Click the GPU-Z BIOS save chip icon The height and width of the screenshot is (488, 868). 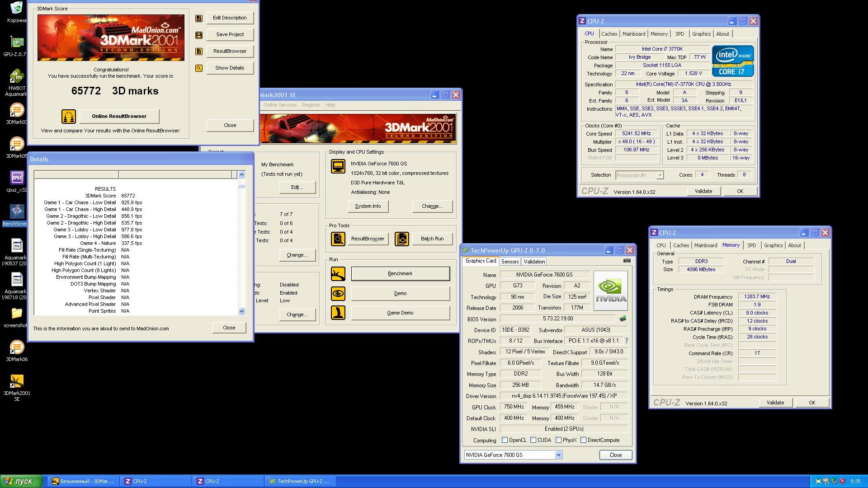pos(623,319)
